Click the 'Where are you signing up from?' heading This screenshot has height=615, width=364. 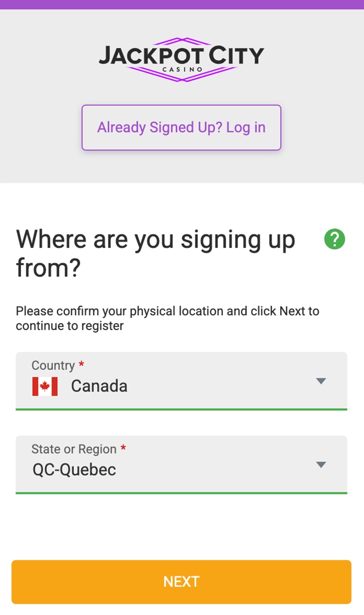coord(156,254)
